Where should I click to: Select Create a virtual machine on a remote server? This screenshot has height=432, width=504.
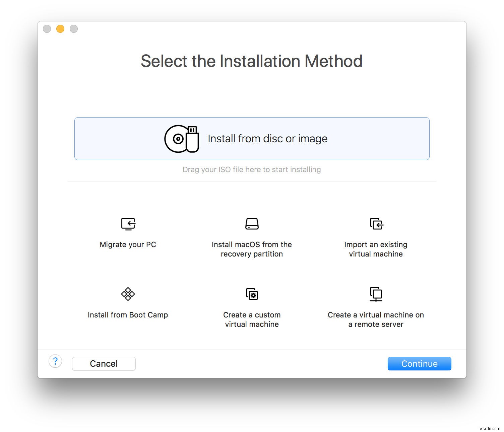click(x=376, y=319)
